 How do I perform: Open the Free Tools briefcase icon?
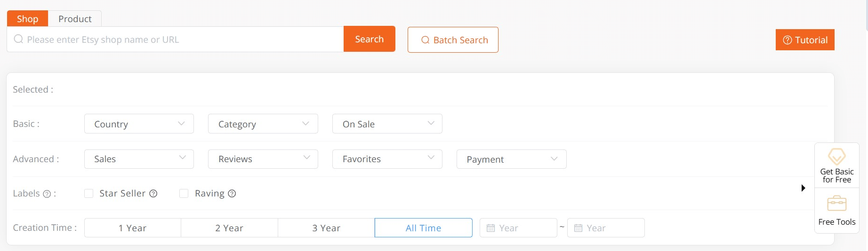(x=836, y=204)
